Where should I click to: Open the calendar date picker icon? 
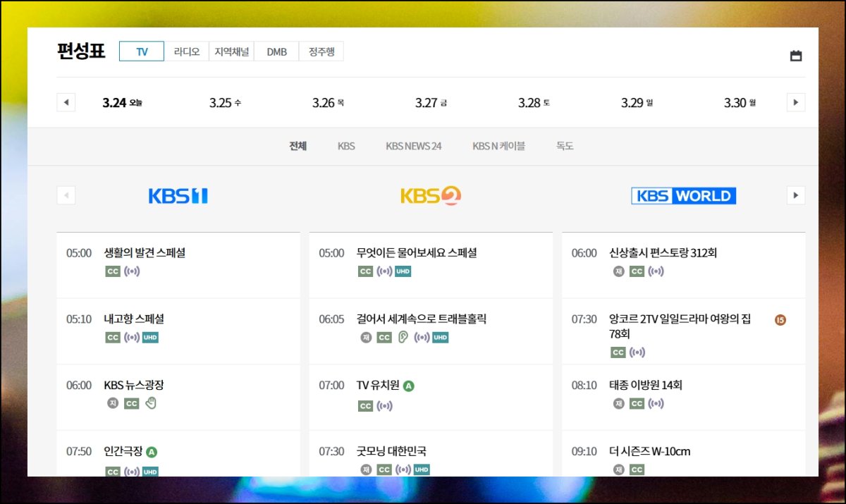(x=796, y=56)
